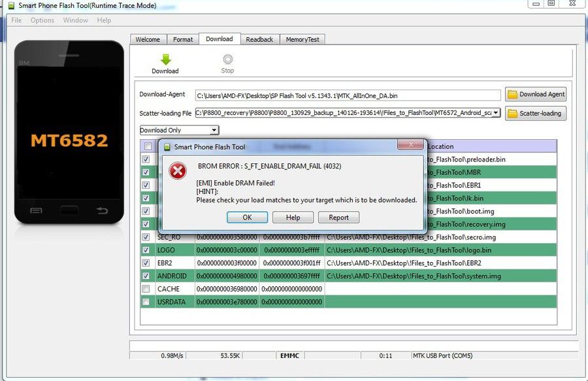Click the EMMC status bar entry
Screen dimensions: 588x381
pyautogui.click(x=289, y=356)
